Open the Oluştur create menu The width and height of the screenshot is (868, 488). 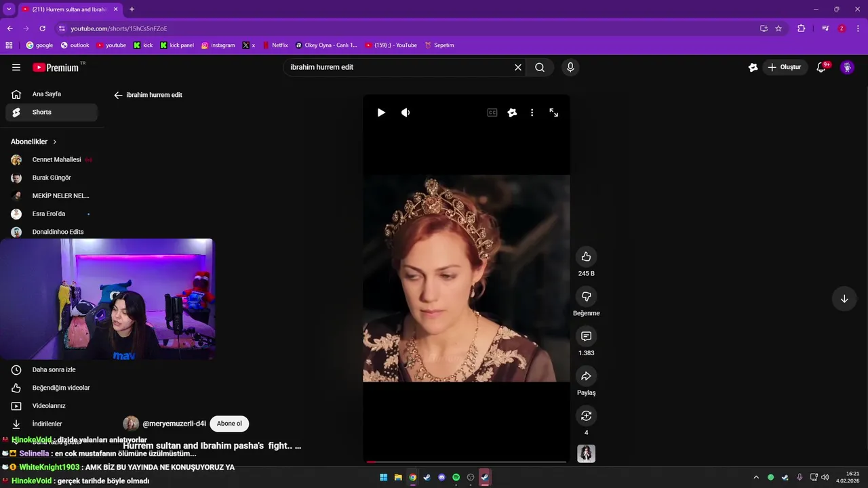pos(785,67)
